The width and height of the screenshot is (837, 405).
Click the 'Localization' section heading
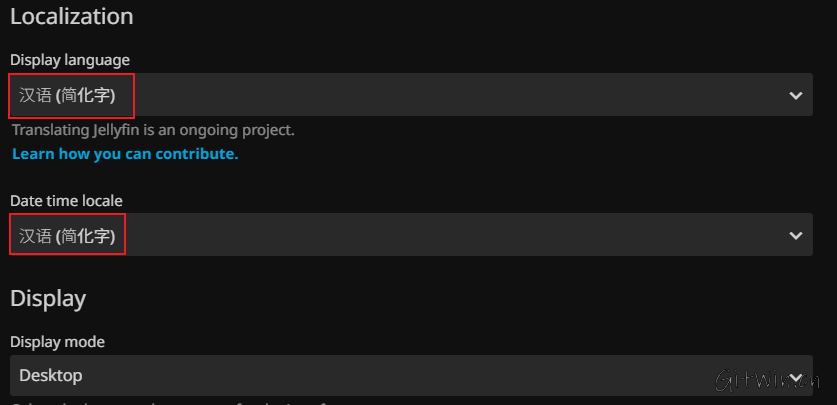pyautogui.click(x=72, y=16)
